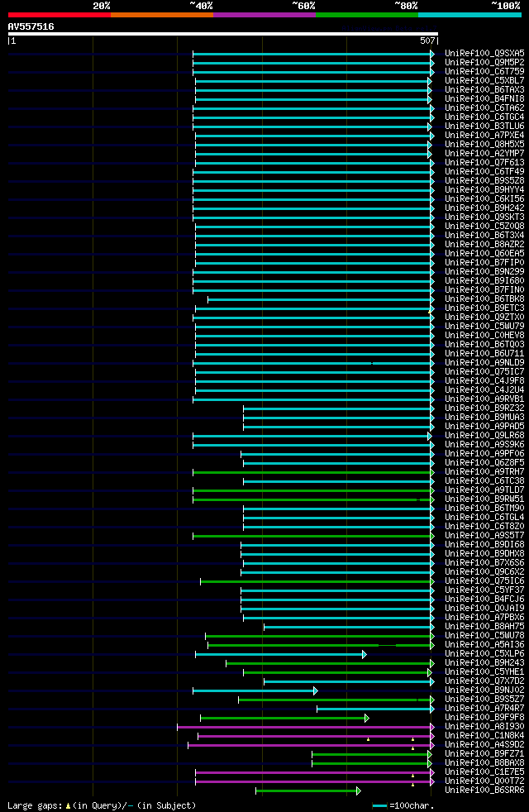
Task: Select label UniRef100_C5YF37
Action: [x=484, y=590]
